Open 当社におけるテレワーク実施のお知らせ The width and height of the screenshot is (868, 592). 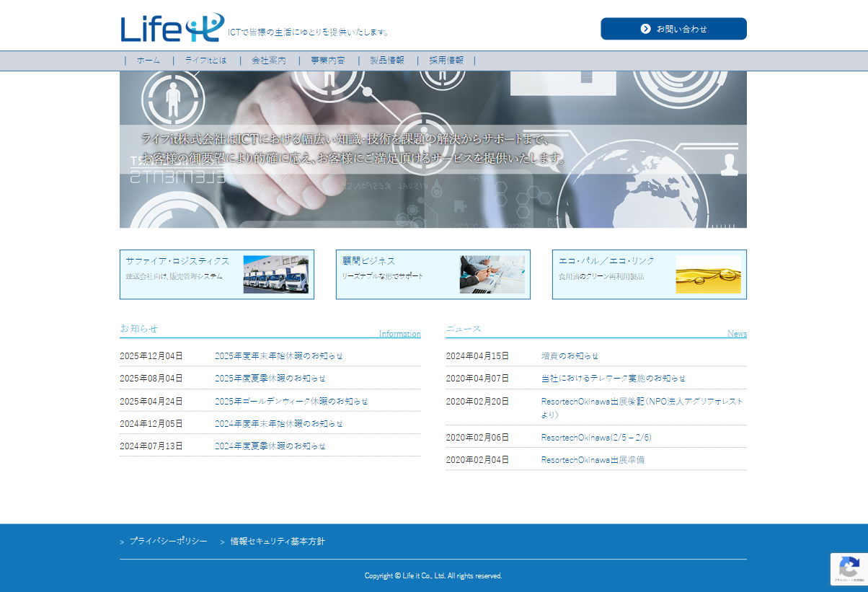pos(614,378)
